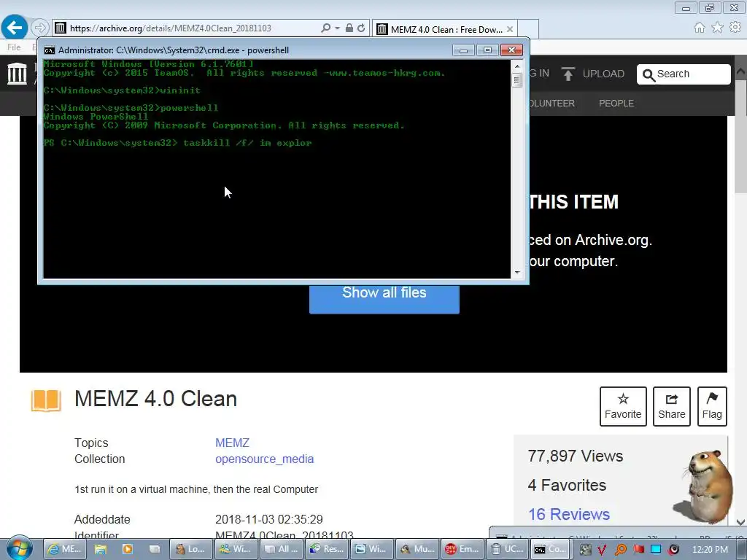747x560 pixels.
Task: Click the cmd window scrollbar thumb
Action: (x=517, y=80)
